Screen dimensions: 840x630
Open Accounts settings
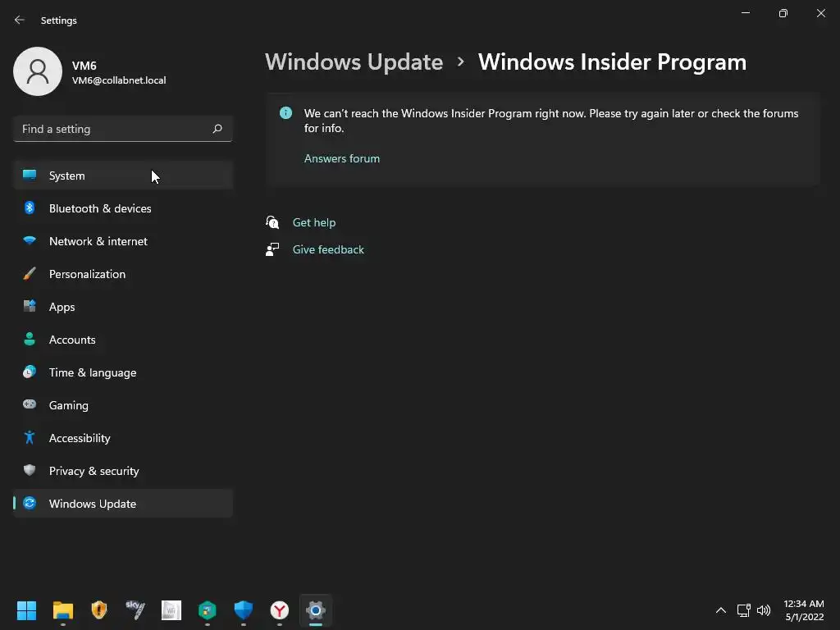coord(123,340)
